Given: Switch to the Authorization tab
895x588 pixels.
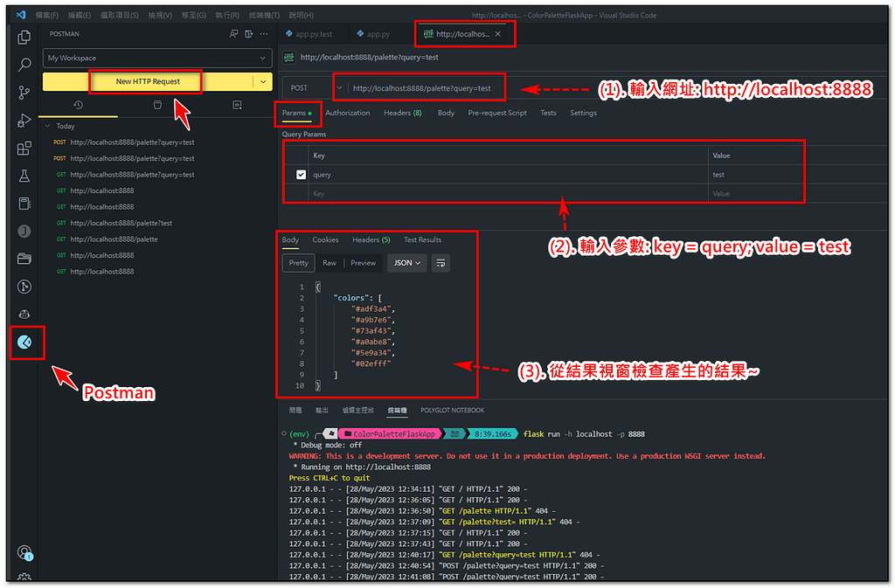Looking at the screenshot, I should click(x=348, y=113).
